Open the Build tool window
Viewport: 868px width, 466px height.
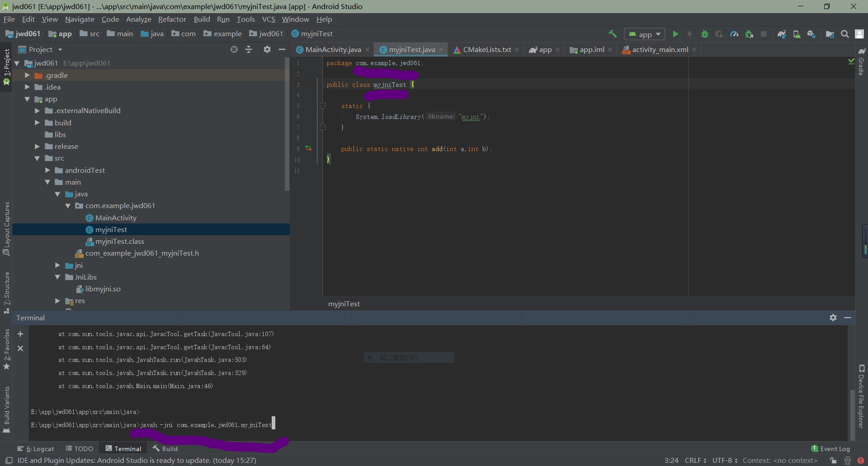[165, 448]
